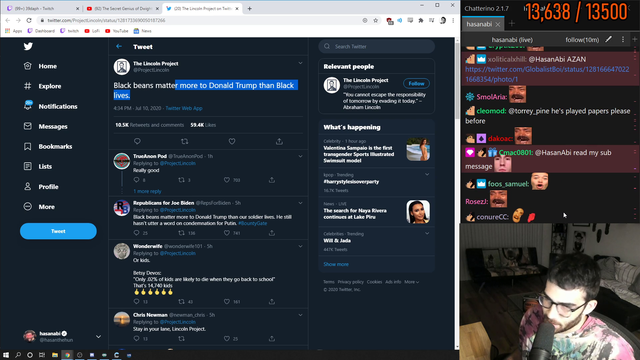Retweet the Wonderwife reply

182,301
